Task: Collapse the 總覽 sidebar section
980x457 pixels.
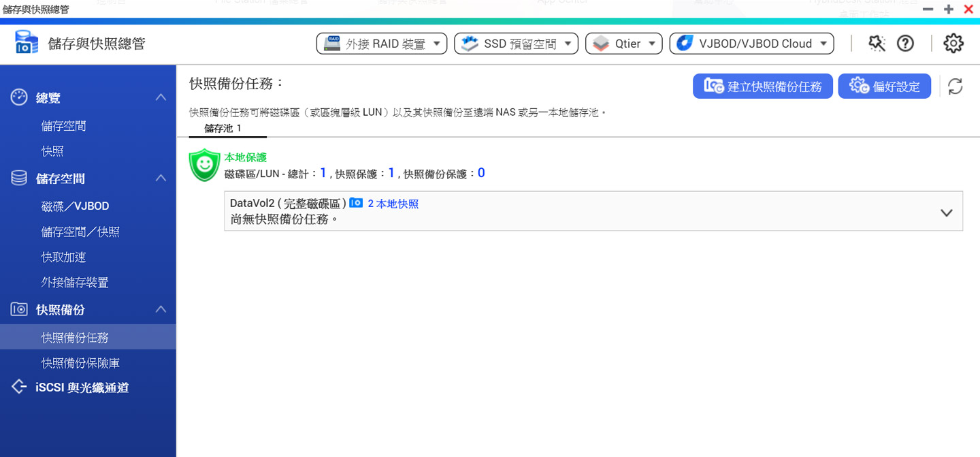Action: pos(161,97)
